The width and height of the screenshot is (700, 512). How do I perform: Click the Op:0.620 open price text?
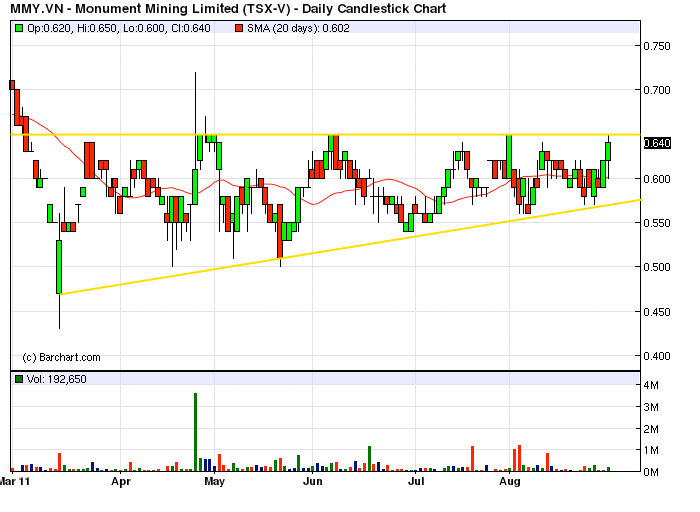pyautogui.click(x=49, y=28)
